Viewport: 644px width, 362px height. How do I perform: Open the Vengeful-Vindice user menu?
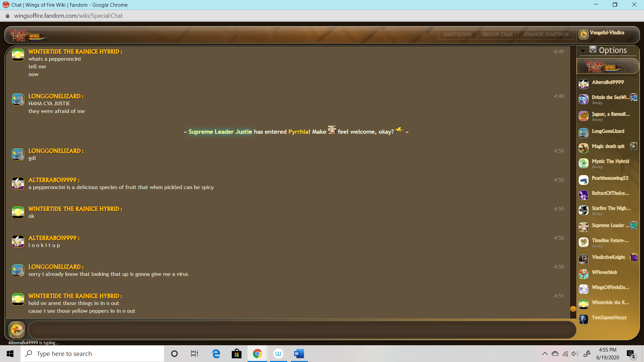click(x=607, y=33)
